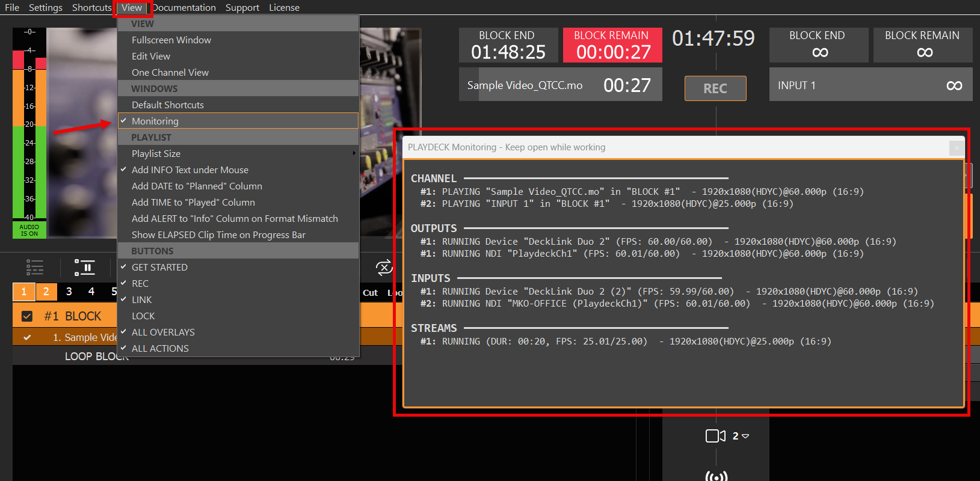The width and height of the screenshot is (980, 481).
Task: Select Fullscreen Window
Action: 238,40
